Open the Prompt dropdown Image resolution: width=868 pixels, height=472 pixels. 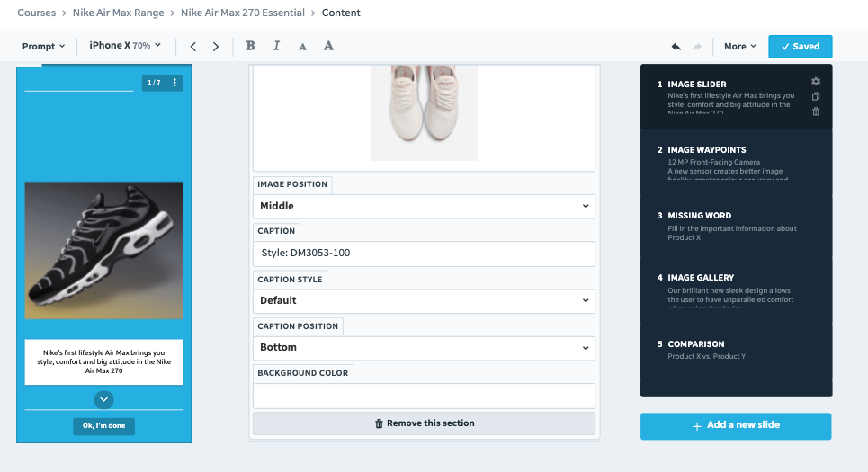pos(43,47)
